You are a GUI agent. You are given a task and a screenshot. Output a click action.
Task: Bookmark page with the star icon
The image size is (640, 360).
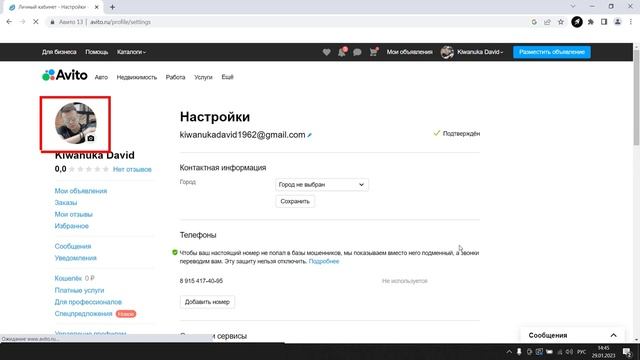[561, 22]
